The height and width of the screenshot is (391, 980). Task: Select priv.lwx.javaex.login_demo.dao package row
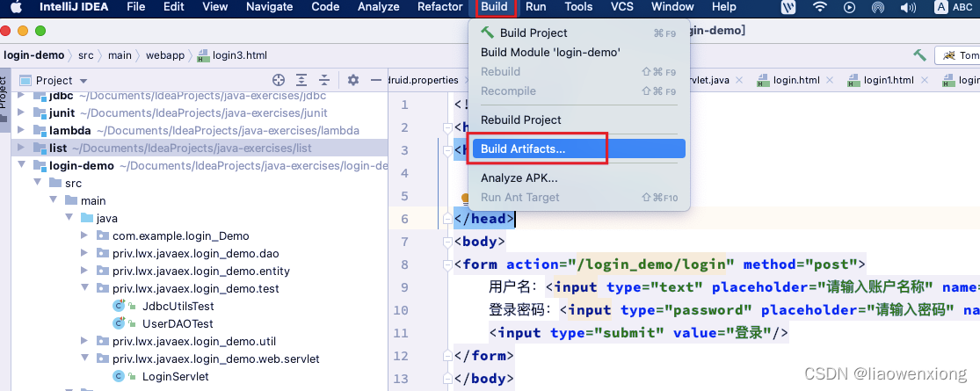[195, 254]
